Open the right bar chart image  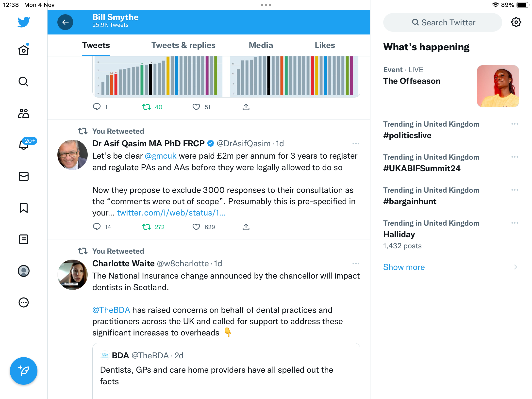pos(295,77)
